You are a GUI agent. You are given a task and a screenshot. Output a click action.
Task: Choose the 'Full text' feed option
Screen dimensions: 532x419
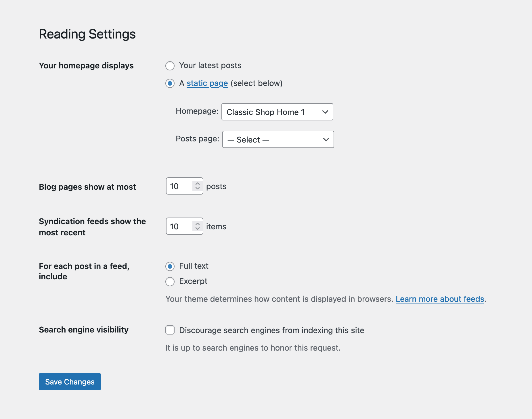pyautogui.click(x=170, y=266)
